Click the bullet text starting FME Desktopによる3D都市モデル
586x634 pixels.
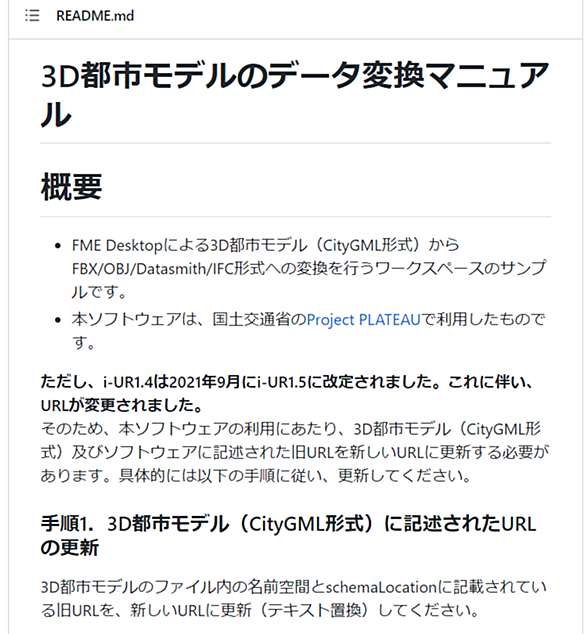(309, 268)
